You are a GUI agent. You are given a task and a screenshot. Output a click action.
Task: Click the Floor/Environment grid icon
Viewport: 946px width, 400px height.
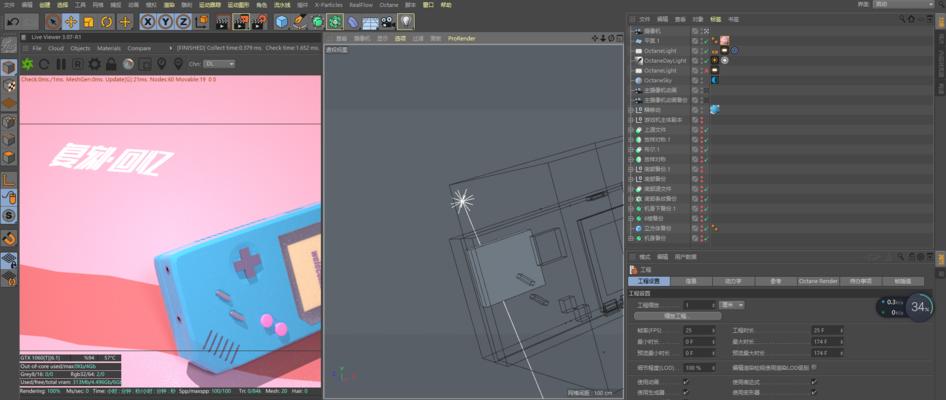(x=370, y=23)
